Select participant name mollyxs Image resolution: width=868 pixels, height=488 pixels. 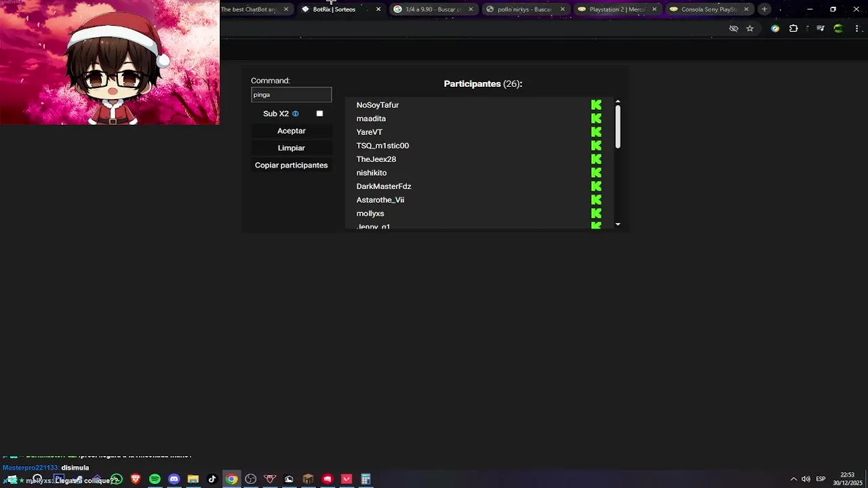370,213
